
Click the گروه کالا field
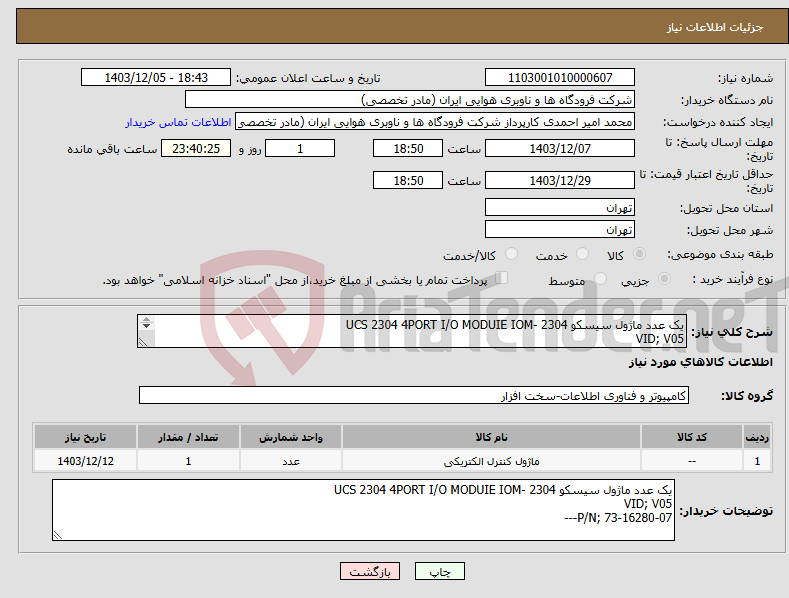pyautogui.click(x=414, y=396)
